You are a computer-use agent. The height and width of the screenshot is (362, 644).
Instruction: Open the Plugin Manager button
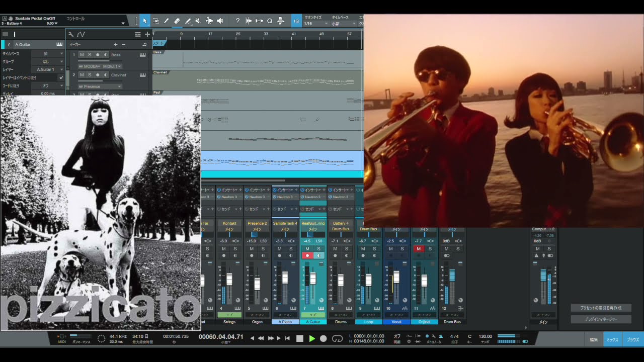[601, 319]
